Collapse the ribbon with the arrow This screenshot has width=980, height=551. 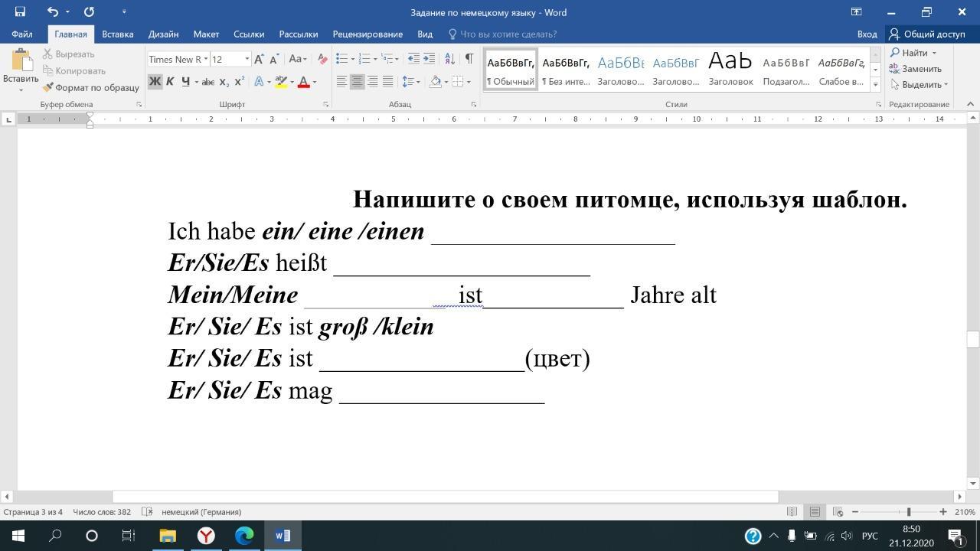click(970, 104)
